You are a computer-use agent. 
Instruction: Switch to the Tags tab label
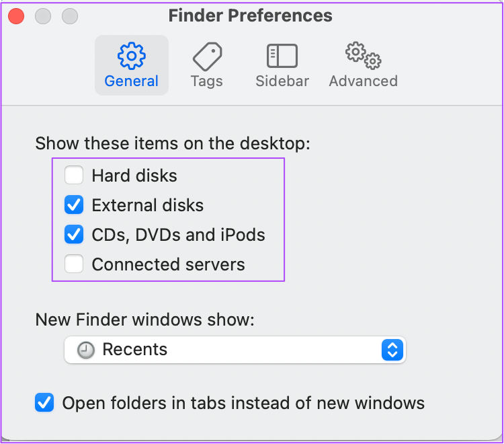pyautogui.click(x=207, y=81)
